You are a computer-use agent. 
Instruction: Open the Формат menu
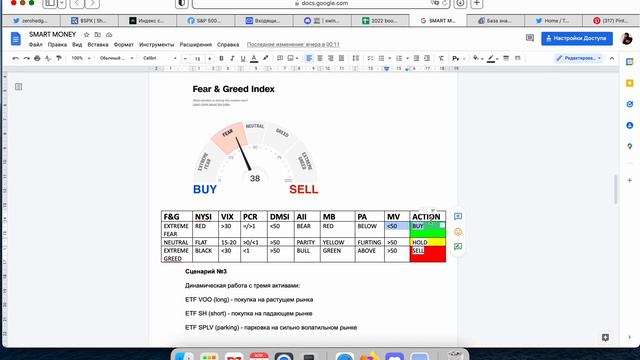pos(123,44)
